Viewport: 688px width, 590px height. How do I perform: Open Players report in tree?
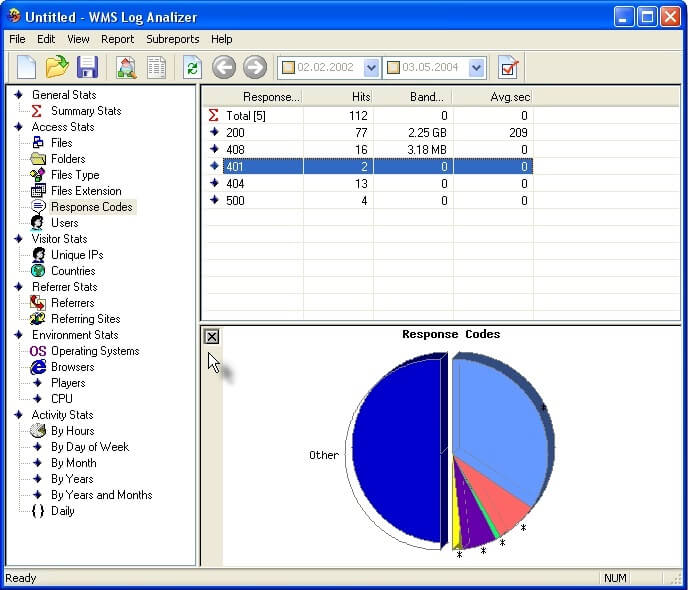coord(68,383)
